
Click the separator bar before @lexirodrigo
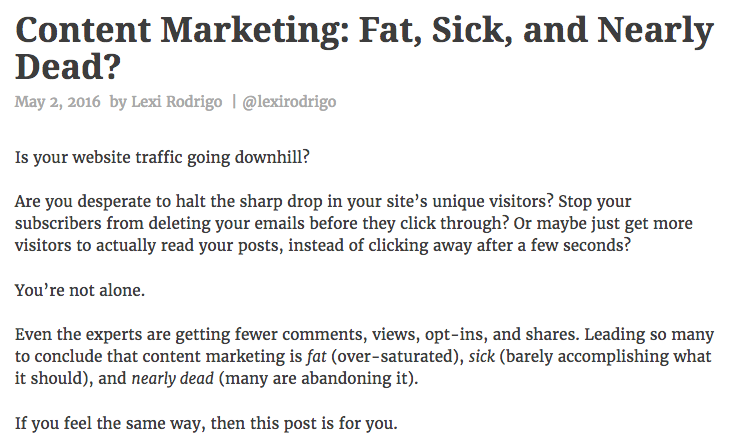(234, 102)
